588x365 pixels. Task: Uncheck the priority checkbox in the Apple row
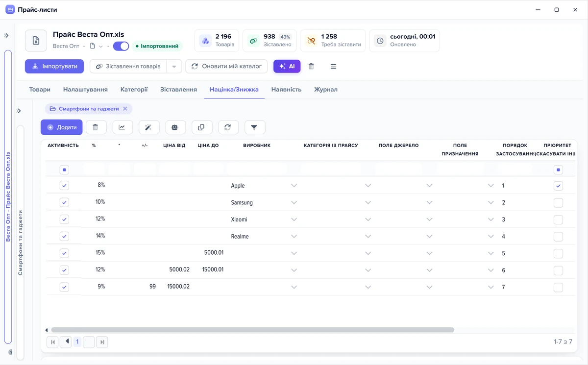point(558,186)
